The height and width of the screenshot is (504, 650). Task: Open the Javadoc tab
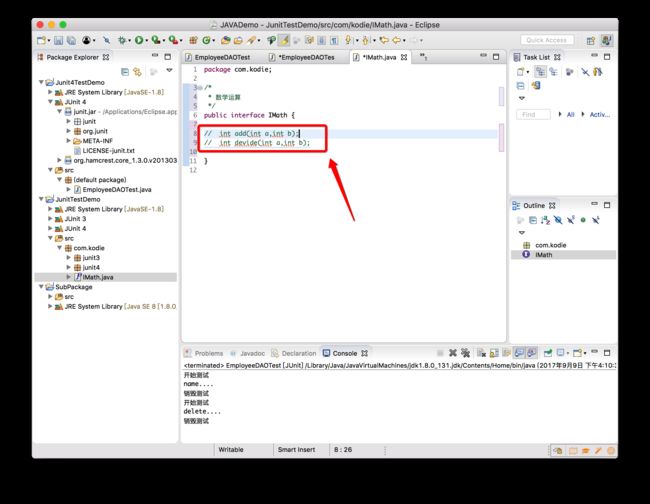(247, 353)
